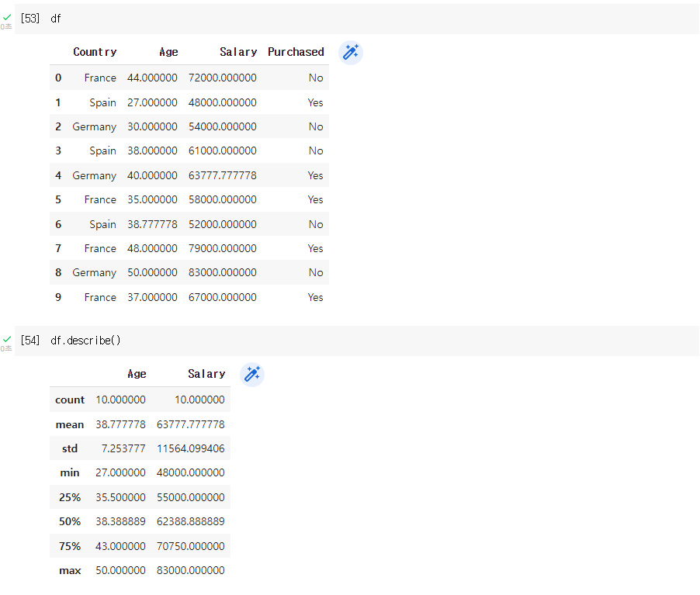The image size is (700, 595).
Task: Select the 'Country' column header
Action: tap(95, 52)
